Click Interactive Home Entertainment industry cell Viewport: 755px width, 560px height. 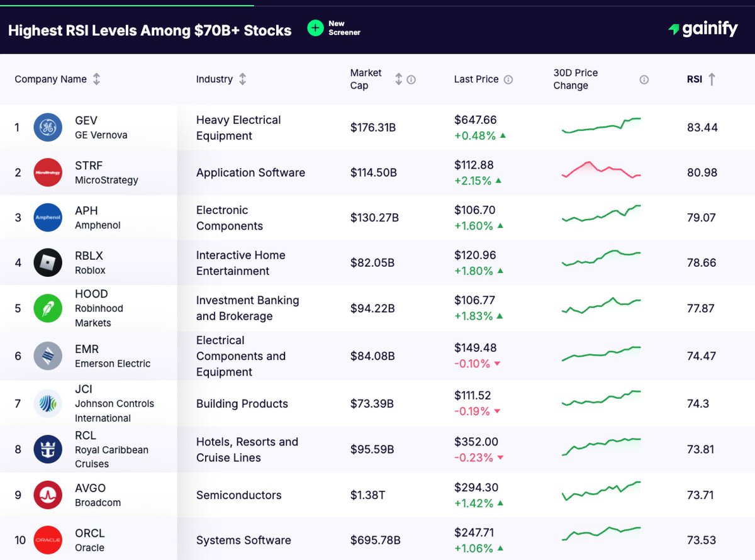click(x=241, y=263)
